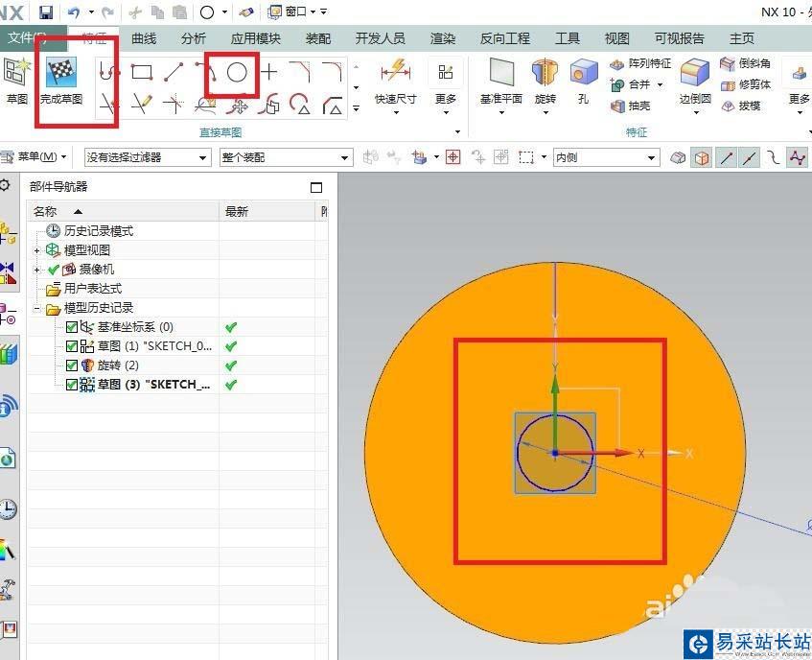Open the 渲染 ribbon tab
812x660 pixels.
coord(443,38)
